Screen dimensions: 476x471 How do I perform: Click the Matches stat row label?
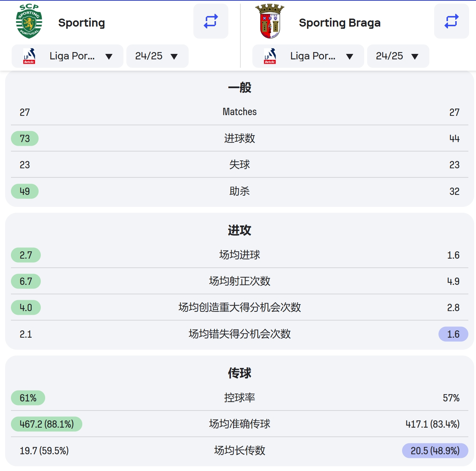(240, 112)
